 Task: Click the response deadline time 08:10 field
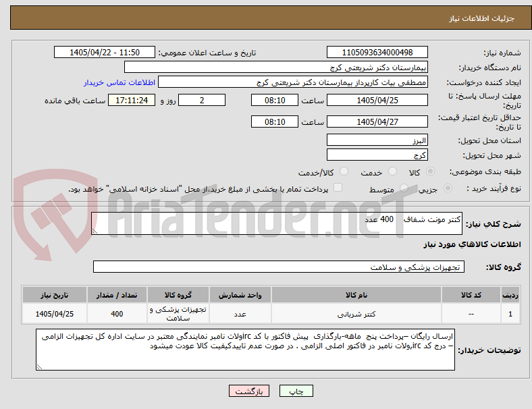pos(275,100)
